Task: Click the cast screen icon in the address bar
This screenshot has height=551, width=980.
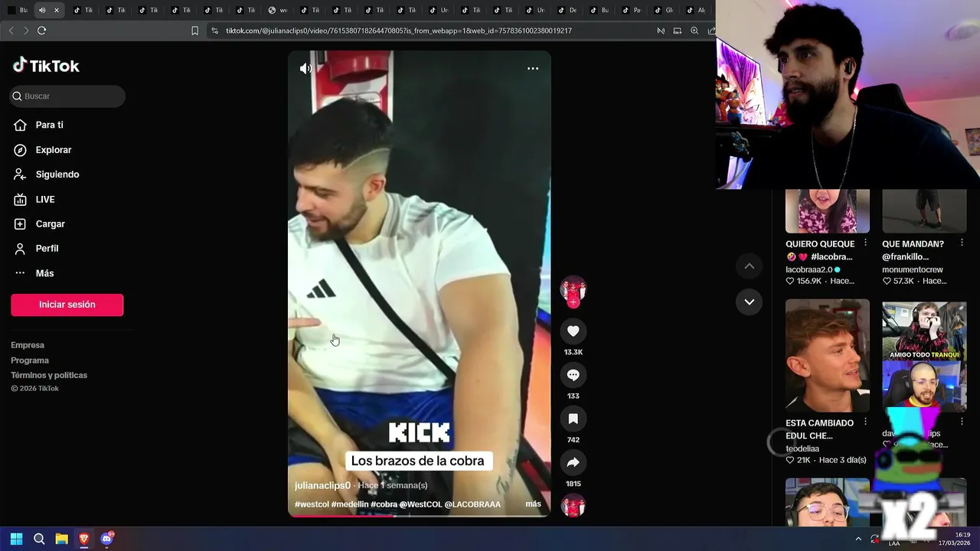Action: tap(677, 31)
